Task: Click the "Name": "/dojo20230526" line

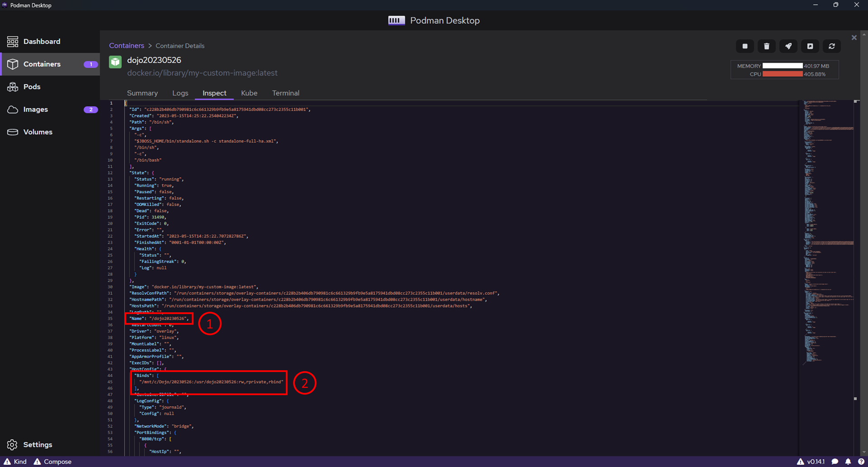Action: [x=159, y=319]
